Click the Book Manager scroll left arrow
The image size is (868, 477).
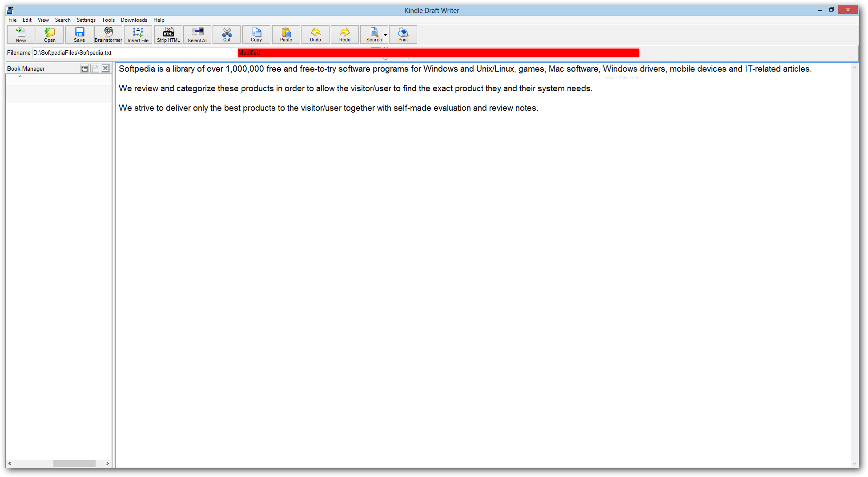point(10,463)
